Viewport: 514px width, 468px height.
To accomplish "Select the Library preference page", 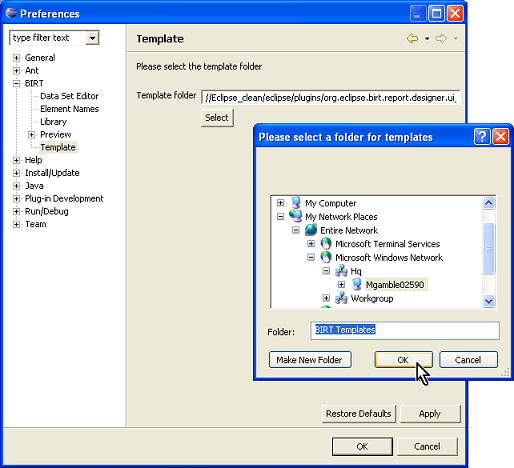I will pos(53,122).
